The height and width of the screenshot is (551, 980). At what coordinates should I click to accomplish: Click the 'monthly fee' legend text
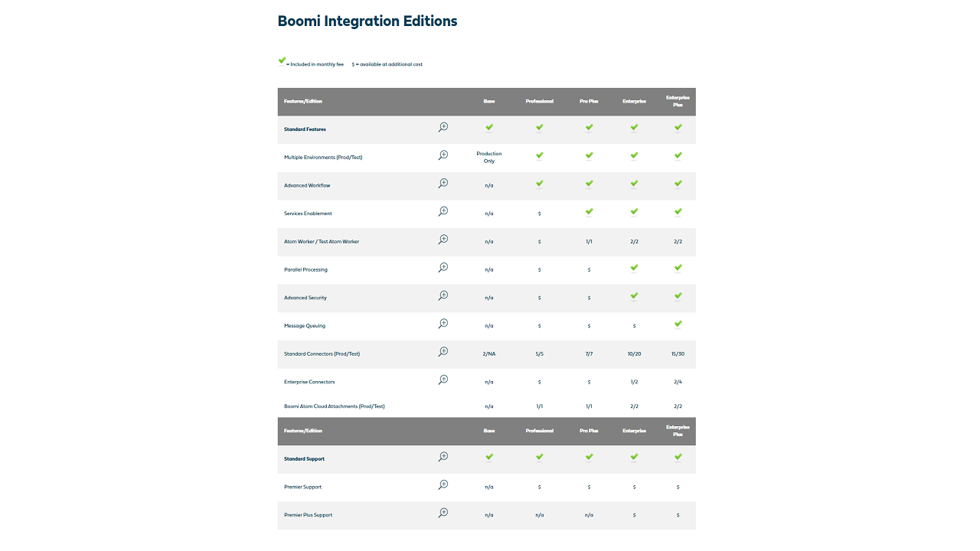pyautogui.click(x=330, y=64)
